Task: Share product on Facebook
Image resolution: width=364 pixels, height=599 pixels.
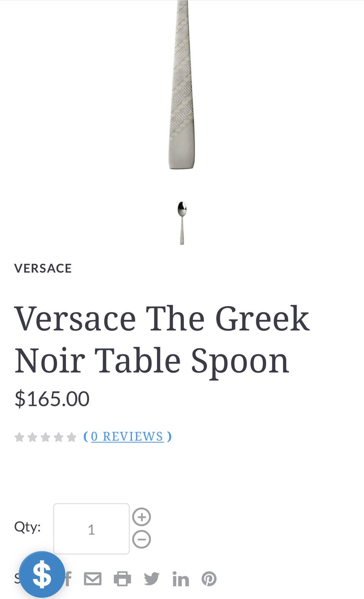Action: (x=68, y=579)
